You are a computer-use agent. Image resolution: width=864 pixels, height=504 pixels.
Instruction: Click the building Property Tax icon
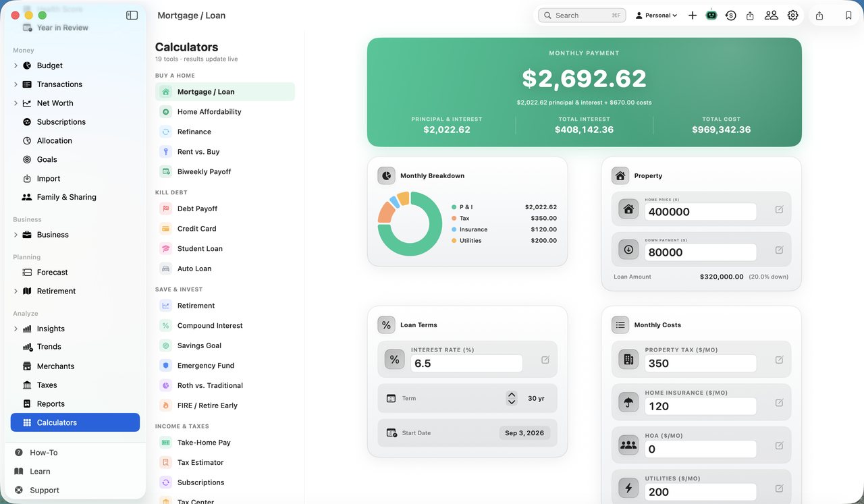[x=628, y=360]
